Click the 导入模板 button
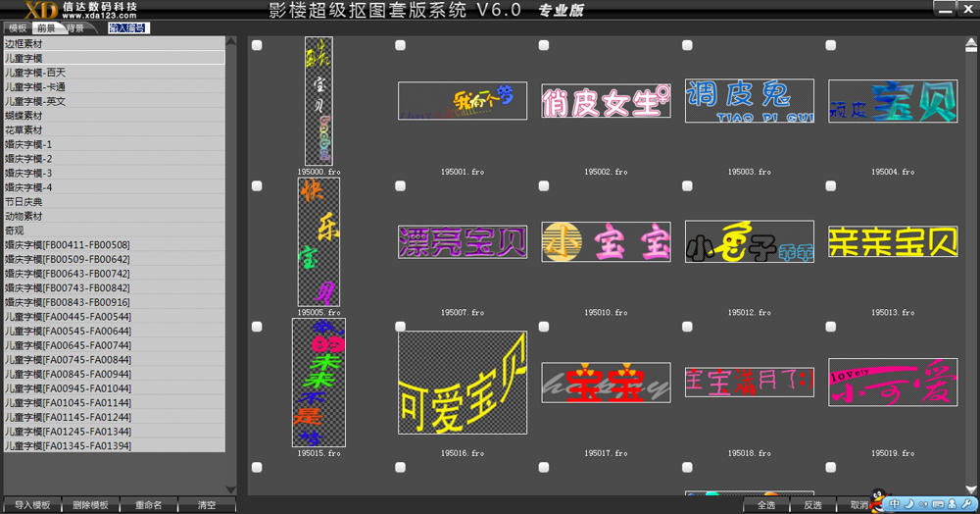 tap(32, 504)
